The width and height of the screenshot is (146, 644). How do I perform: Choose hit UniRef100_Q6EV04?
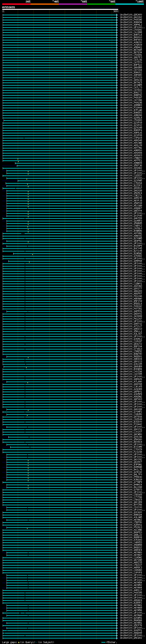pos(131,210)
